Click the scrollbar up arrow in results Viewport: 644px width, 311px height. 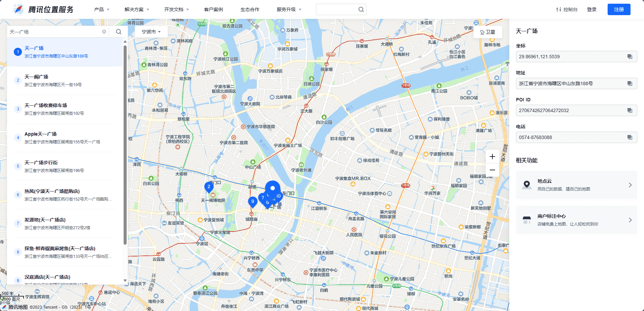[x=125, y=41]
